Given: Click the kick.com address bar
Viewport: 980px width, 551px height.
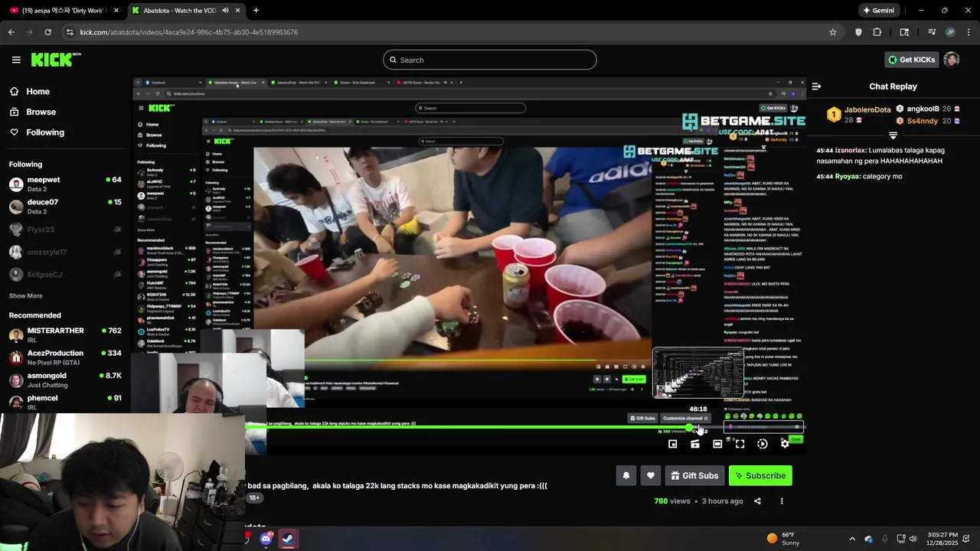Looking at the screenshot, I should (452, 32).
